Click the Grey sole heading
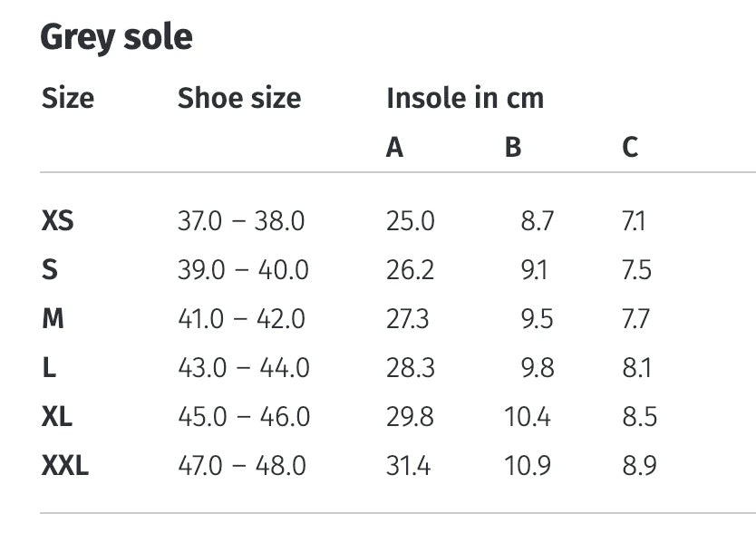756x533 pixels. tap(117, 38)
